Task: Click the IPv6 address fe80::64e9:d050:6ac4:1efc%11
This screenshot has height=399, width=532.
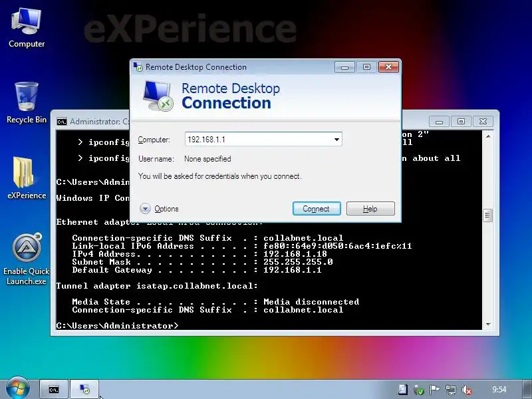Action: (x=338, y=246)
